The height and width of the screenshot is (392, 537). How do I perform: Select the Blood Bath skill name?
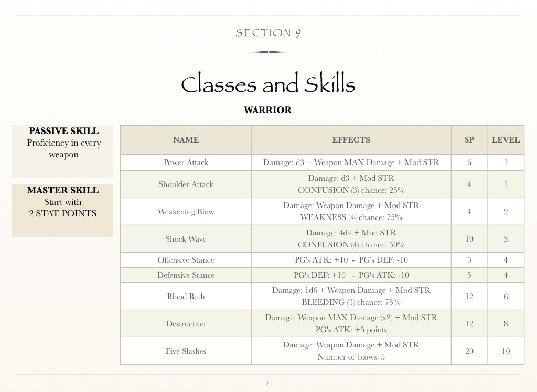(186, 297)
